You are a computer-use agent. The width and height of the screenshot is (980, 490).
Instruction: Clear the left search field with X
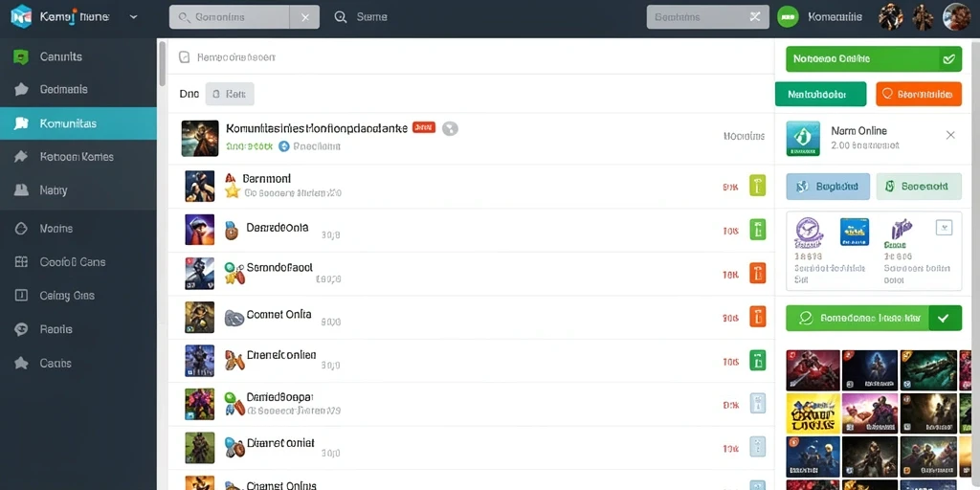tap(305, 17)
